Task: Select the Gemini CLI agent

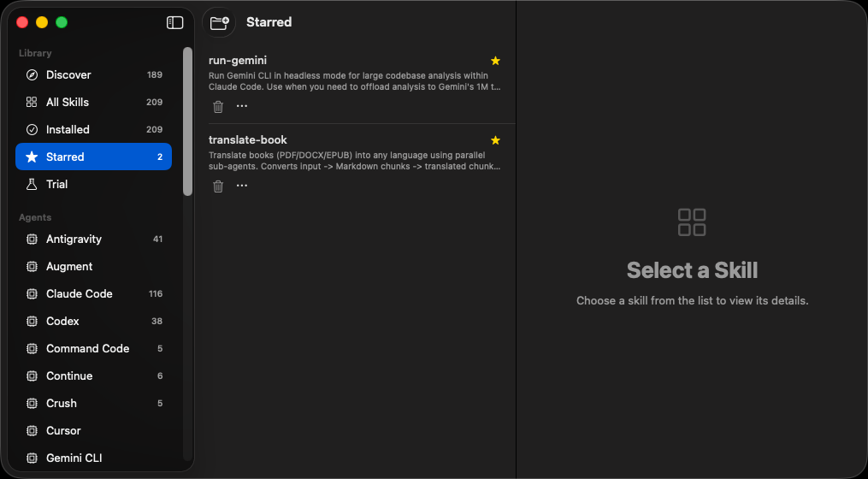Action: [93, 458]
